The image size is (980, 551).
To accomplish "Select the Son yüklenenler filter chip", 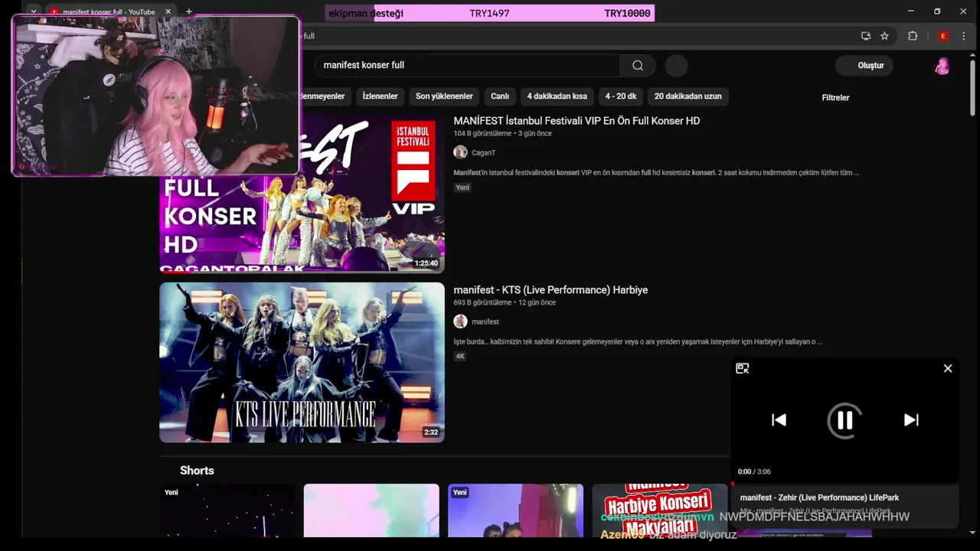I will (x=444, y=96).
